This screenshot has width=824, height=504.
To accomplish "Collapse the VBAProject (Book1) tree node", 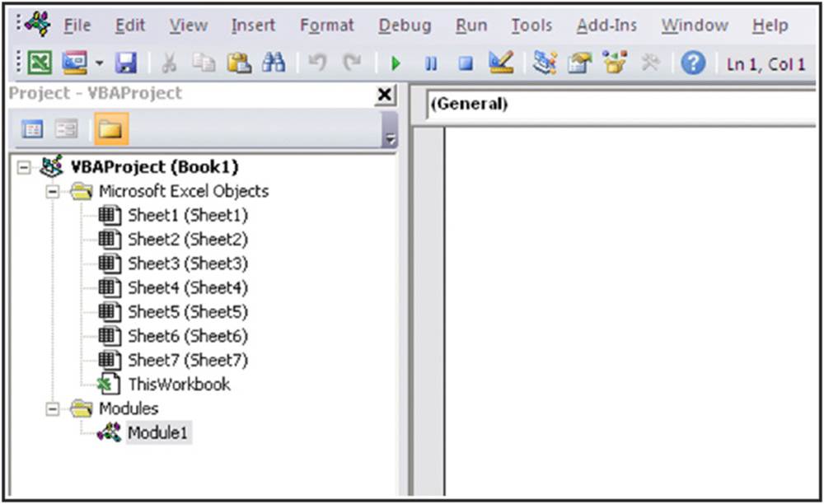I will (24, 167).
